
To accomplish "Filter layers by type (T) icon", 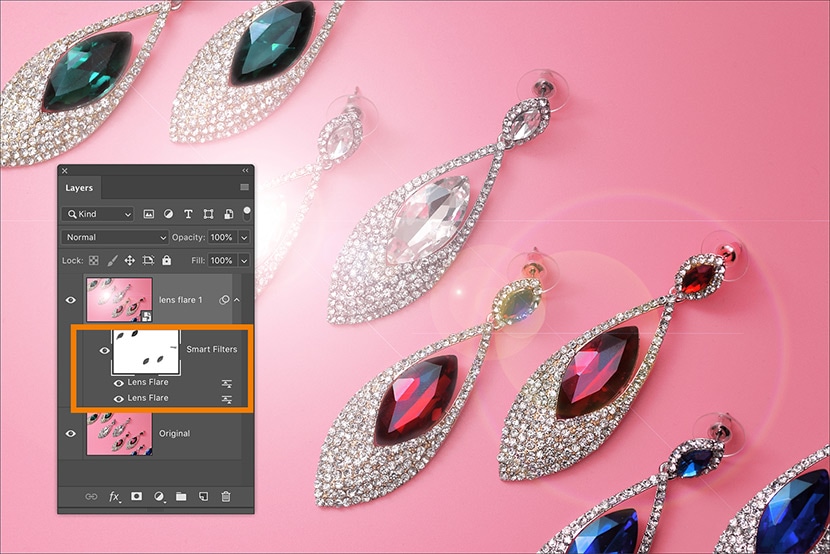I will pos(188,214).
